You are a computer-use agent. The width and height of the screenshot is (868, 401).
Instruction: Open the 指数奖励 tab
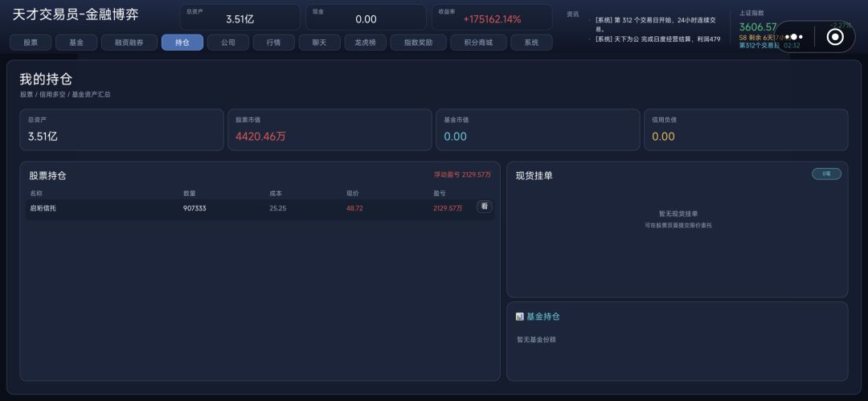(x=419, y=43)
